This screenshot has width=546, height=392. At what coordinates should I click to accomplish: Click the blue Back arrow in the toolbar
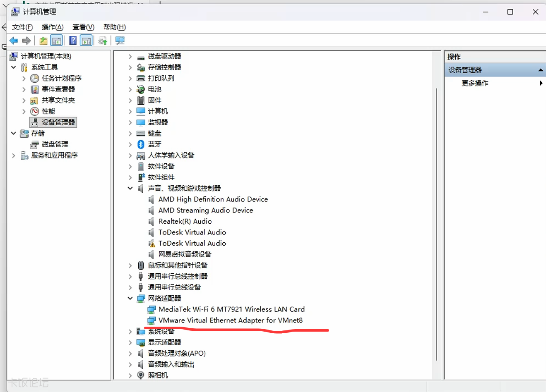click(x=14, y=41)
